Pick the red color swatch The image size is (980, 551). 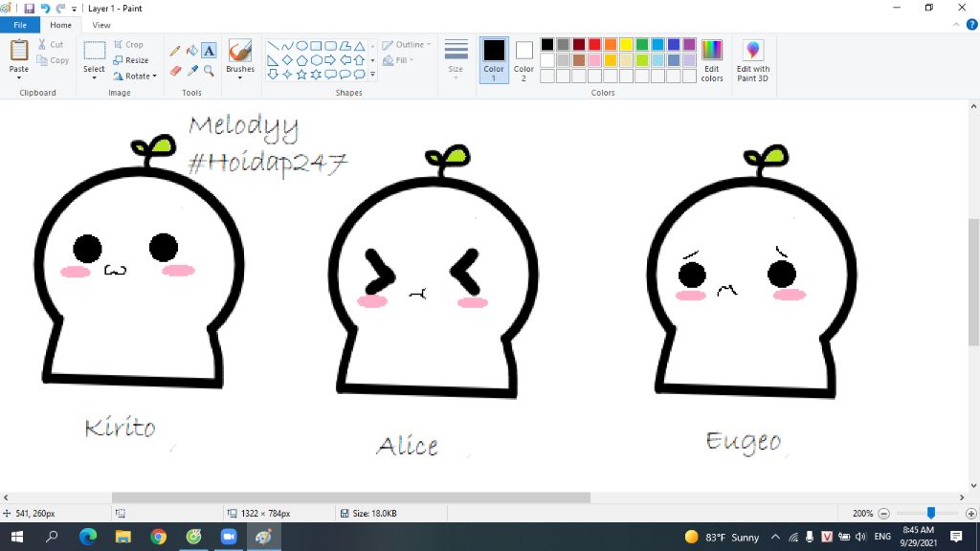tap(594, 44)
